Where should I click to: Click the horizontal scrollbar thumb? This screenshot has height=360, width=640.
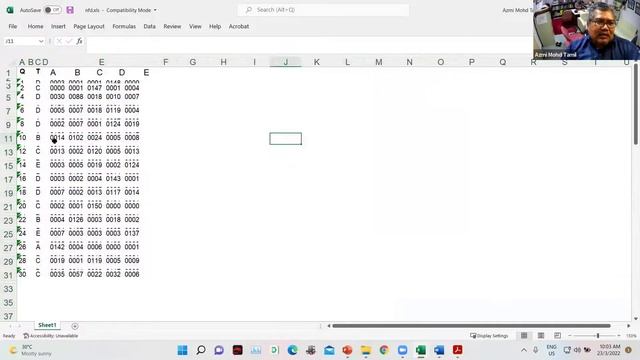tap(471, 326)
